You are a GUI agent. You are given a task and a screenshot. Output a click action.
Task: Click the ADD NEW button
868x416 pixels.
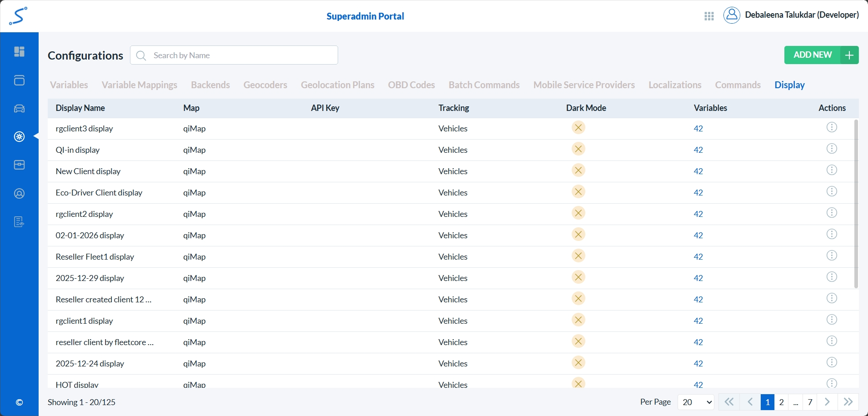click(x=821, y=55)
